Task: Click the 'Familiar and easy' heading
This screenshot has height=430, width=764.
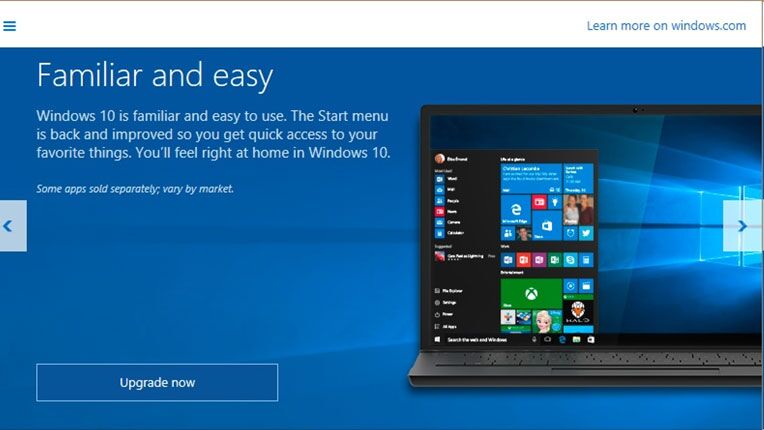Action: pos(154,76)
